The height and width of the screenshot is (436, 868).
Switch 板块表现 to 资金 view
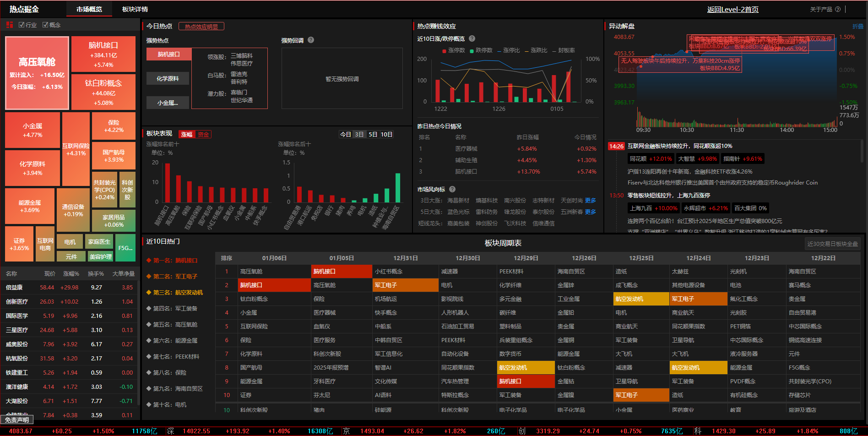coord(203,134)
